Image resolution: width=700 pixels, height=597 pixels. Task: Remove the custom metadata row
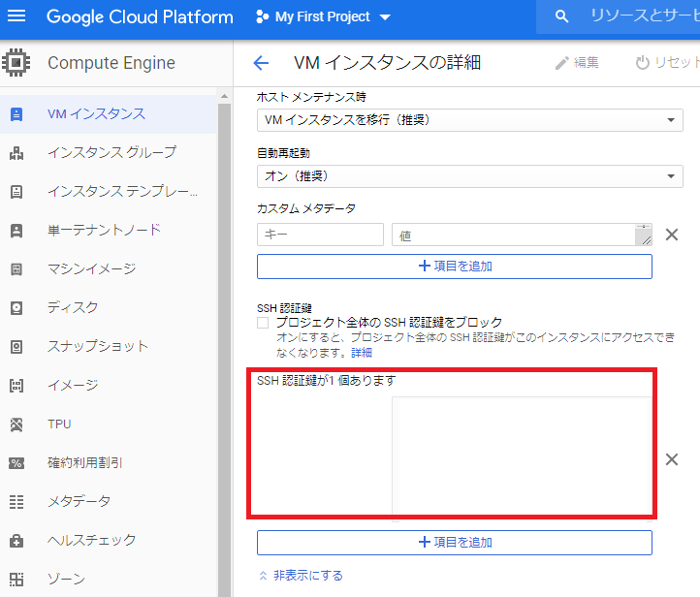(x=672, y=235)
